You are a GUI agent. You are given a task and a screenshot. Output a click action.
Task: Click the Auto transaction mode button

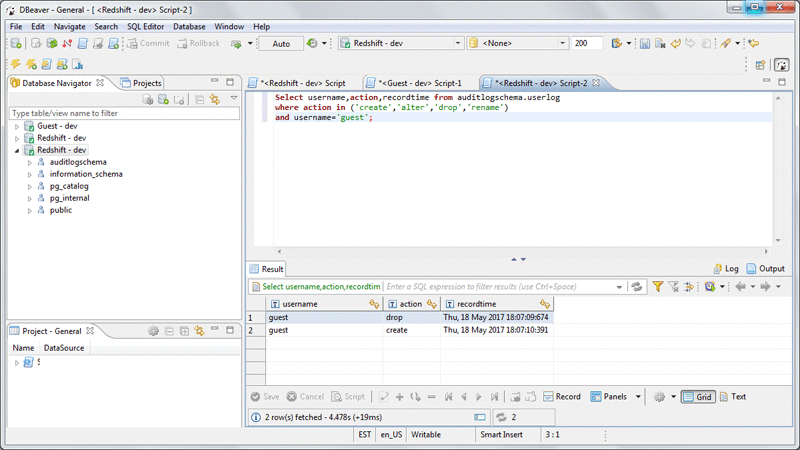click(281, 44)
